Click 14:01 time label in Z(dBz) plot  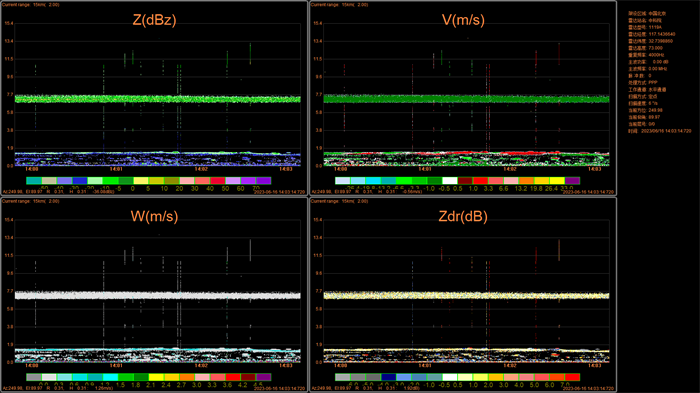[116, 169]
